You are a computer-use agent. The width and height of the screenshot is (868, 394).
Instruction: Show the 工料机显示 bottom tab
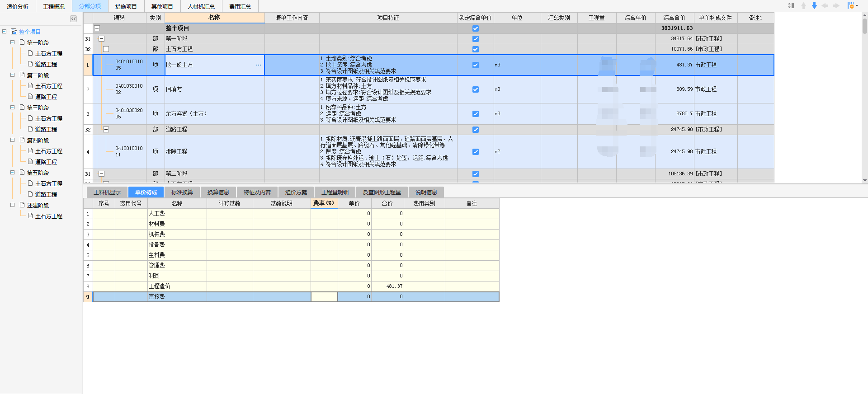tap(107, 192)
